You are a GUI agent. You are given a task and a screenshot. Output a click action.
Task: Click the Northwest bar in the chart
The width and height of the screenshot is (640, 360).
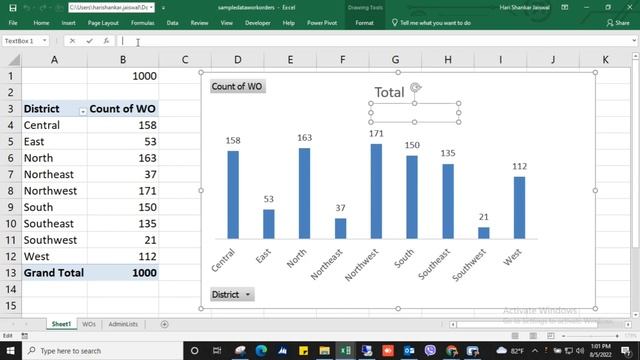[x=376, y=191]
